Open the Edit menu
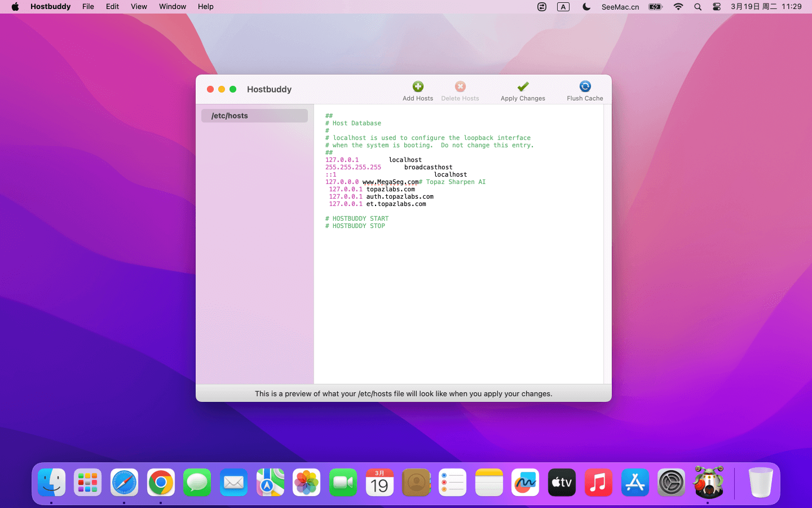 (112, 7)
